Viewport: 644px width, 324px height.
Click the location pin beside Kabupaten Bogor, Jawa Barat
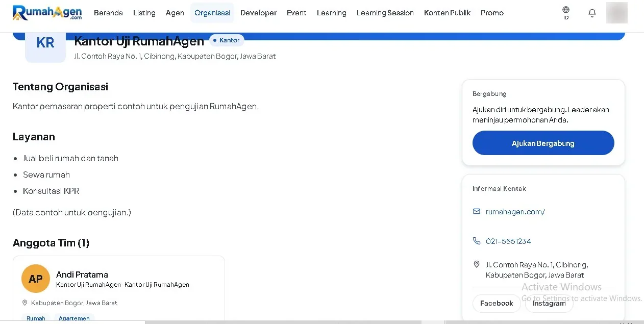[x=24, y=303]
